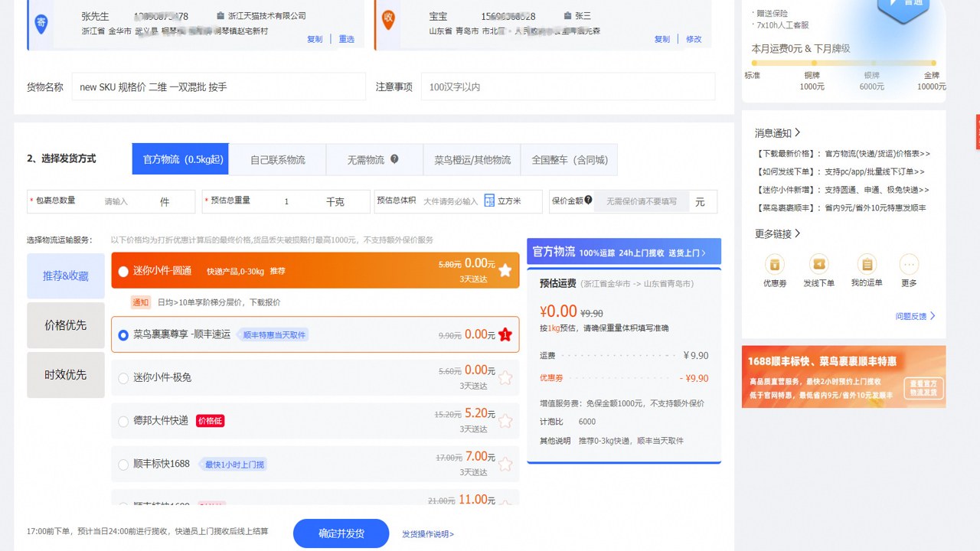The height and width of the screenshot is (551, 980).
Task: Sort by 时效优先
Action: click(66, 375)
